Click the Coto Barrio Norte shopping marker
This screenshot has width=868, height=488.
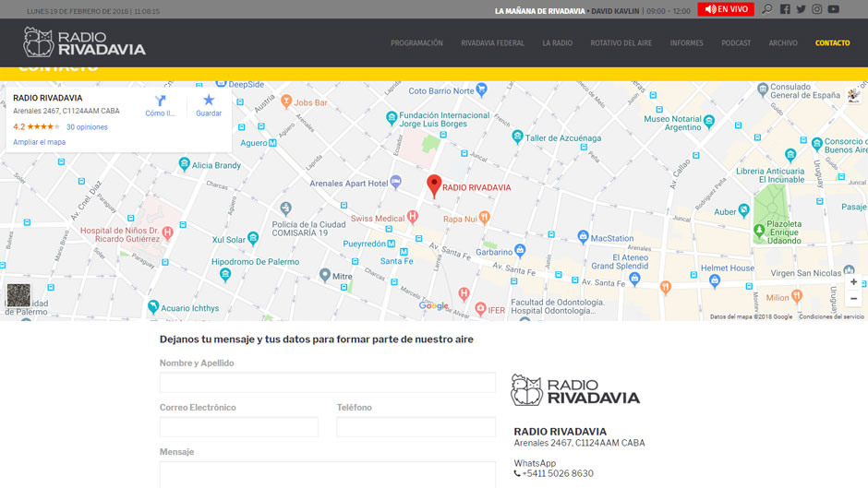(x=482, y=89)
